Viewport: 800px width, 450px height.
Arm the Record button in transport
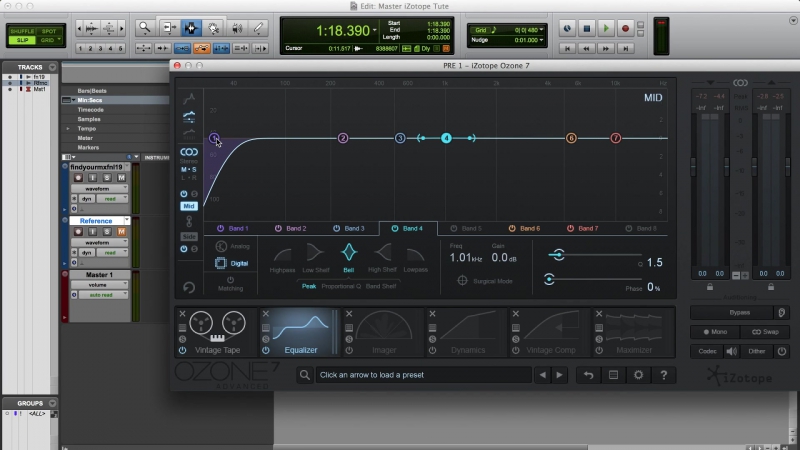pos(625,29)
